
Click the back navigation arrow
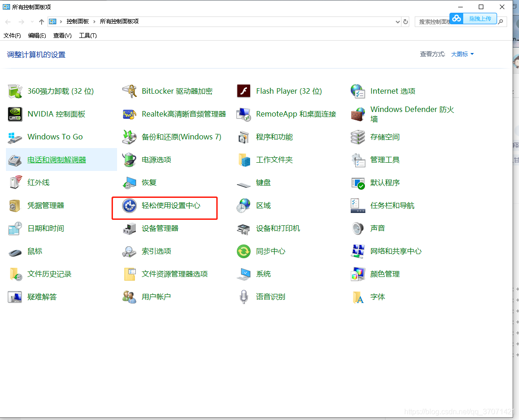(x=8, y=22)
